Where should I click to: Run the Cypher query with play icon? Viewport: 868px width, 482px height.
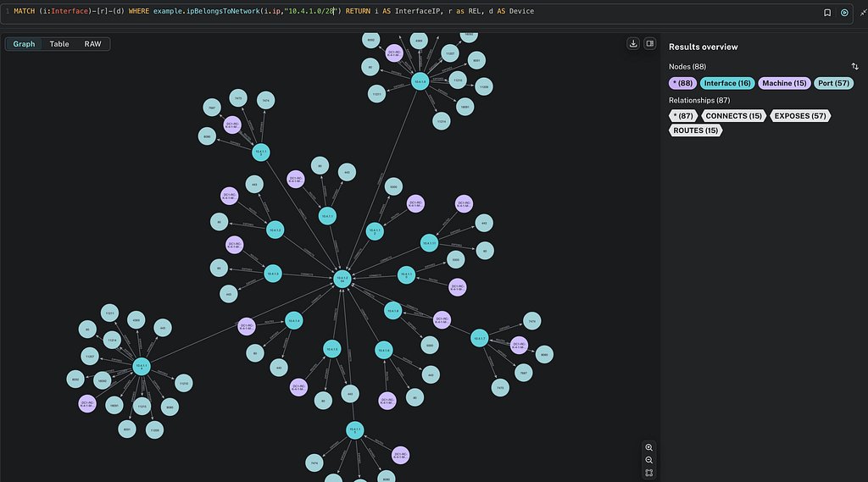pos(844,13)
